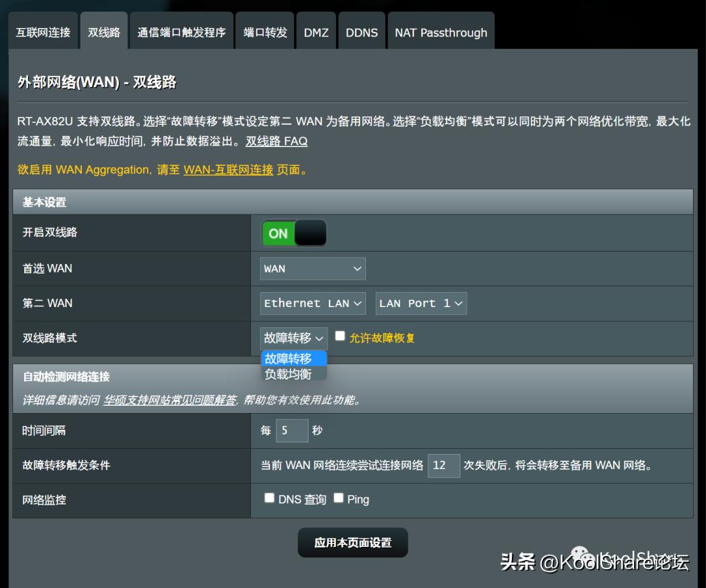Enable the 允许故障恢复 checkbox
Screen dimensions: 706x588
pos(339,335)
